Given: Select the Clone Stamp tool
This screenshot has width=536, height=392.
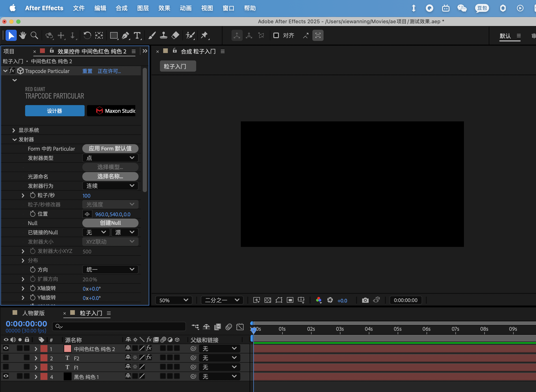Looking at the screenshot, I should pos(163,36).
